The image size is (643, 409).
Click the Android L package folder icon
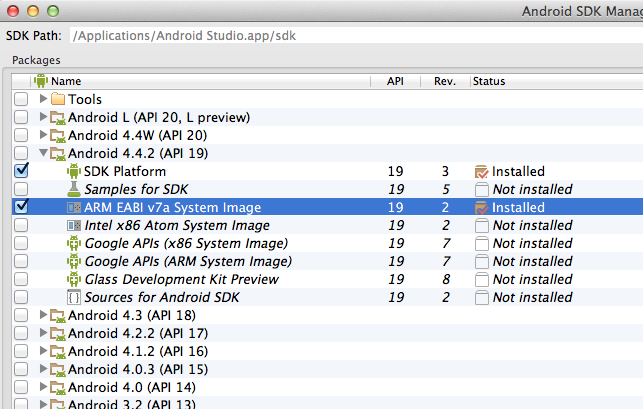coord(58,118)
